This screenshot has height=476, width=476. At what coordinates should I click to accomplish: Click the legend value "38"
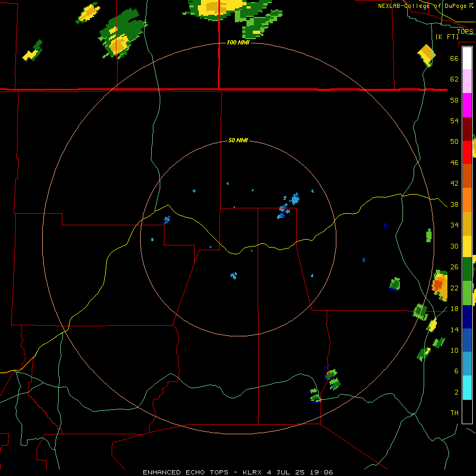coord(454,205)
